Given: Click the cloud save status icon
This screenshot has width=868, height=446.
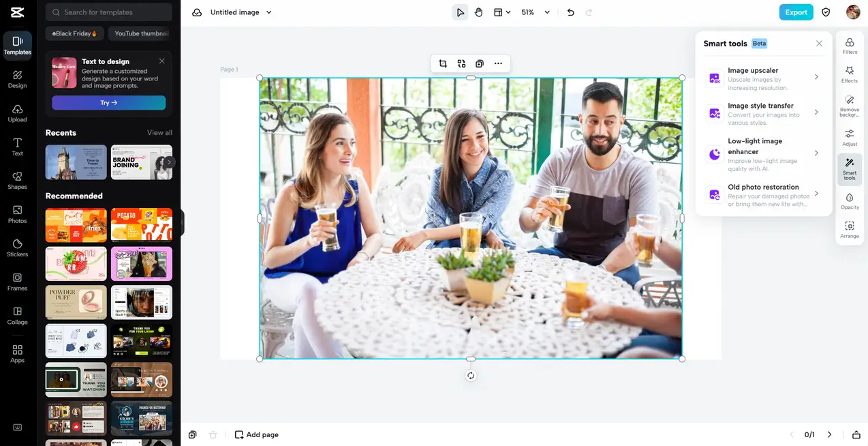Looking at the screenshot, I should [x=197, y=12].
